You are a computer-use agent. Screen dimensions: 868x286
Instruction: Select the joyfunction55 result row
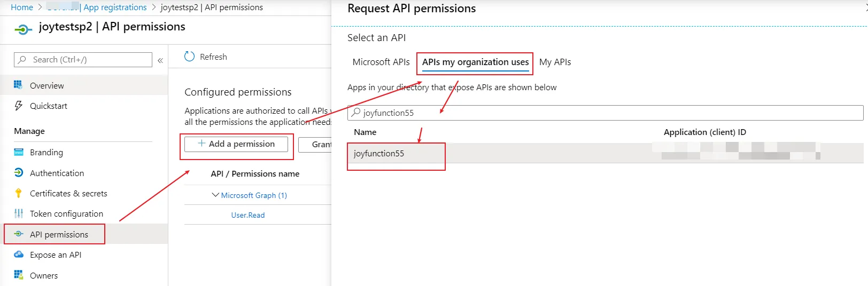(x=379, y=154)
